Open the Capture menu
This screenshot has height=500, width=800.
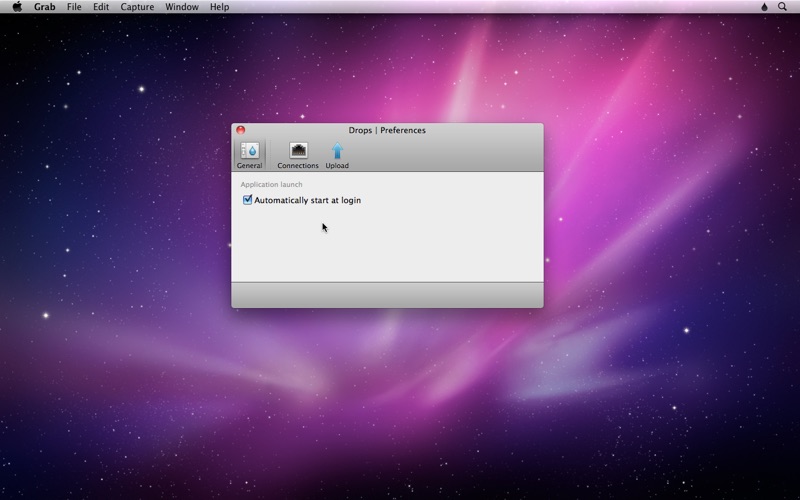coord(137,7)
